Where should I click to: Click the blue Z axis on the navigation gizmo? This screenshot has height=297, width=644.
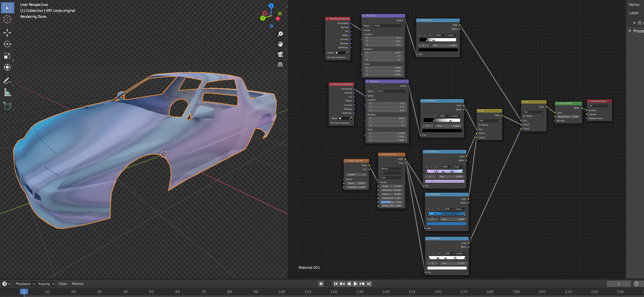pyautogui.click(x=271, y=6)
